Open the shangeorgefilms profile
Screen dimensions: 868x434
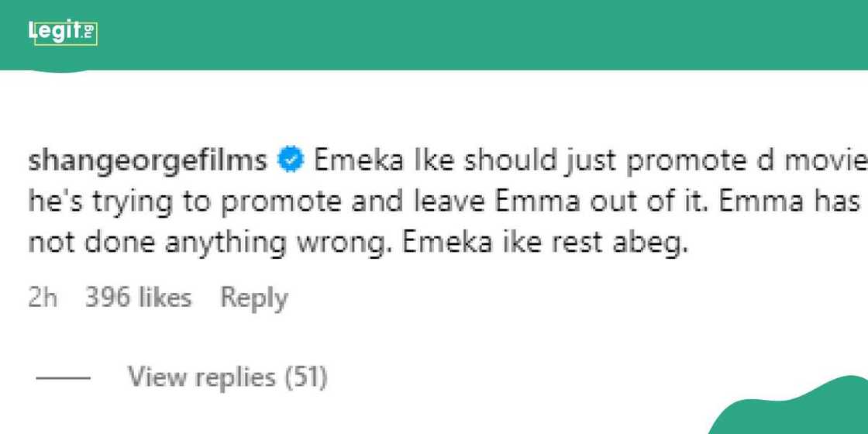pyautogui.click(x=148, y=161)
